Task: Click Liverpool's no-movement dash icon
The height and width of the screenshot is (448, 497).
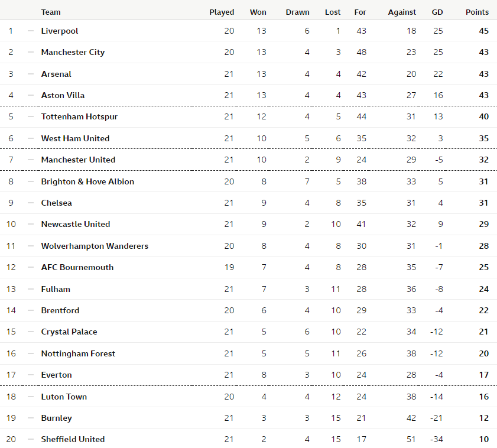Action: [x=31, y=31]
